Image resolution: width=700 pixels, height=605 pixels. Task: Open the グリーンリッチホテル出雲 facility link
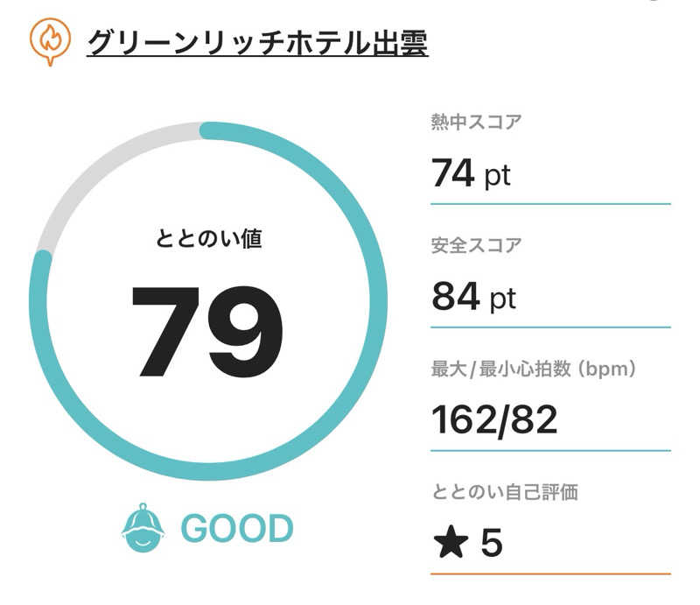[257, 44]
